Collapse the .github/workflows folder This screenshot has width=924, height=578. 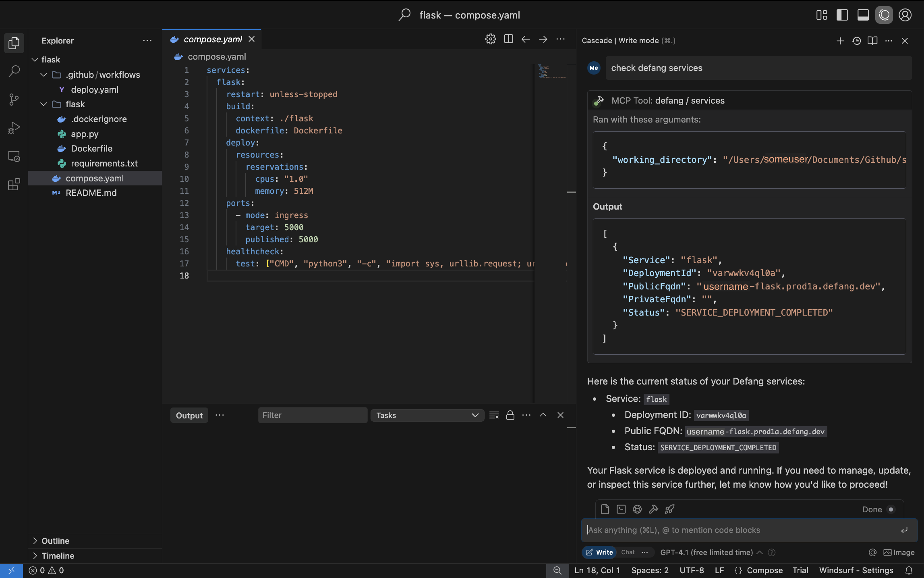44,75
